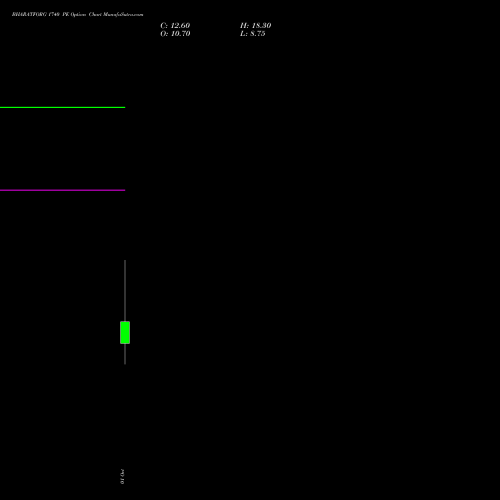Click the candlestick's upper wick
Image resolution: width=500 pixels, height=500 pixels.
coord(125,291)
